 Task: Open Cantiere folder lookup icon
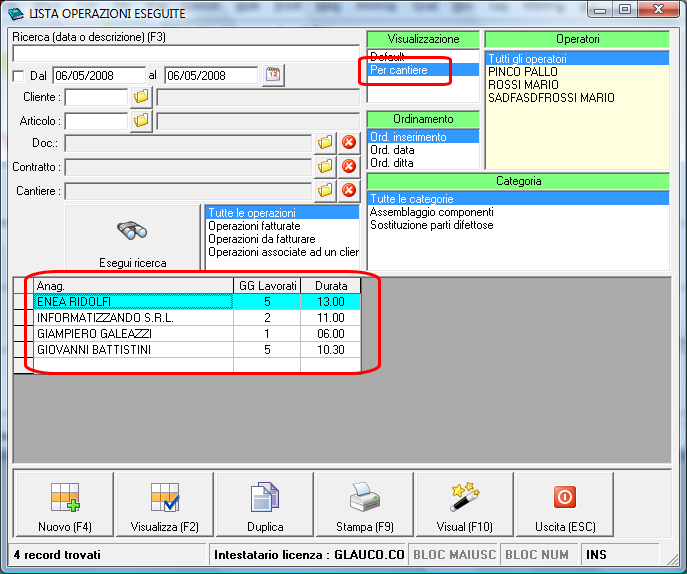pyautogui.click(x=325, y=191)
